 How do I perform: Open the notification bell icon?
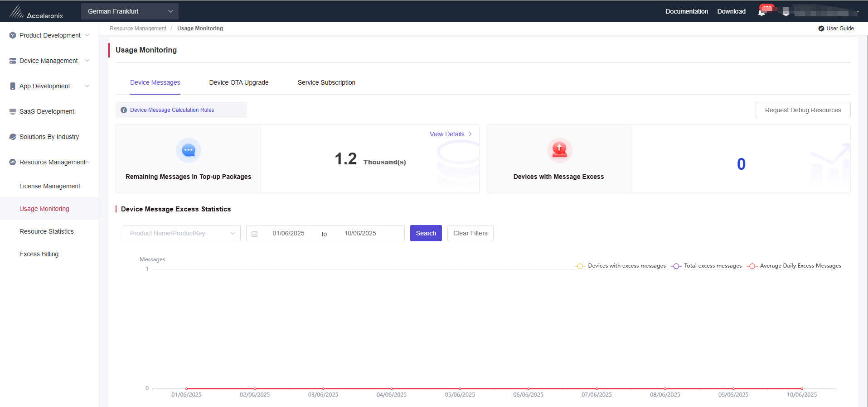[x=761, y=12]
